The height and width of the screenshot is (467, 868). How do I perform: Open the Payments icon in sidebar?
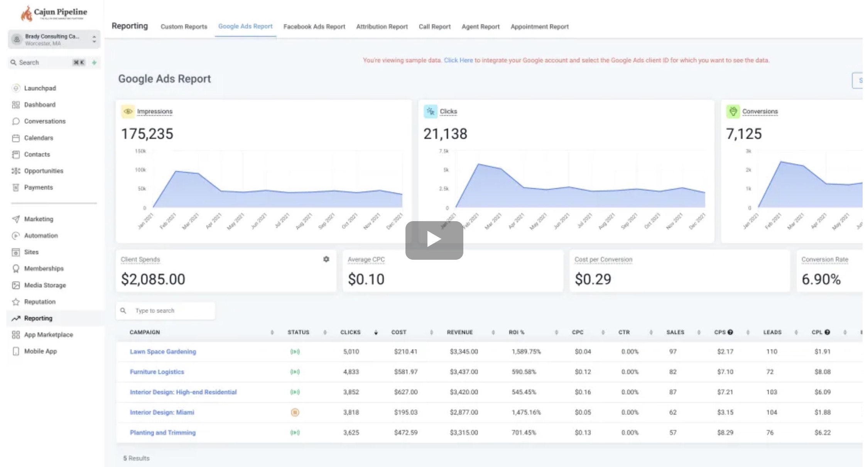point(16,188)
